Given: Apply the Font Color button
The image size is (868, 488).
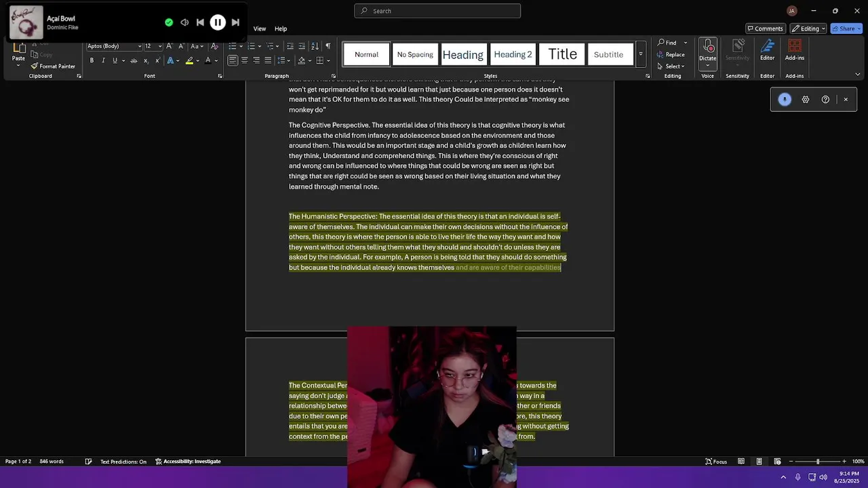Looking at the screenshot, I should (208, 60).
